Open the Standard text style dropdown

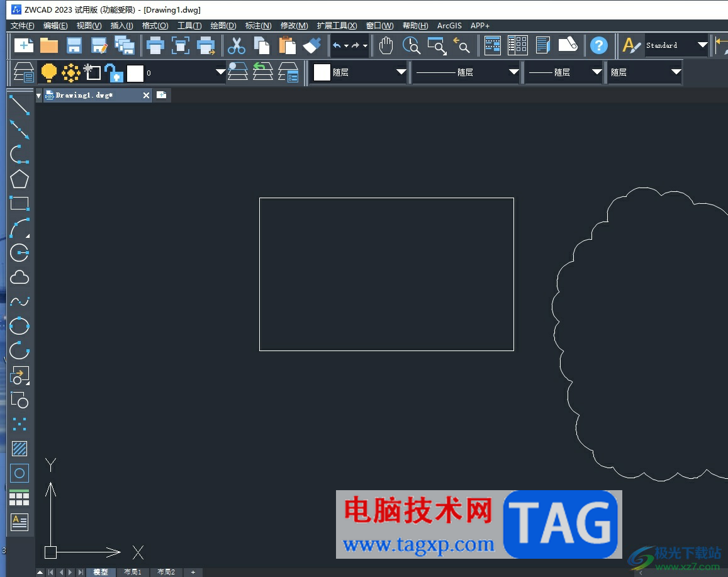pos(702,45)
